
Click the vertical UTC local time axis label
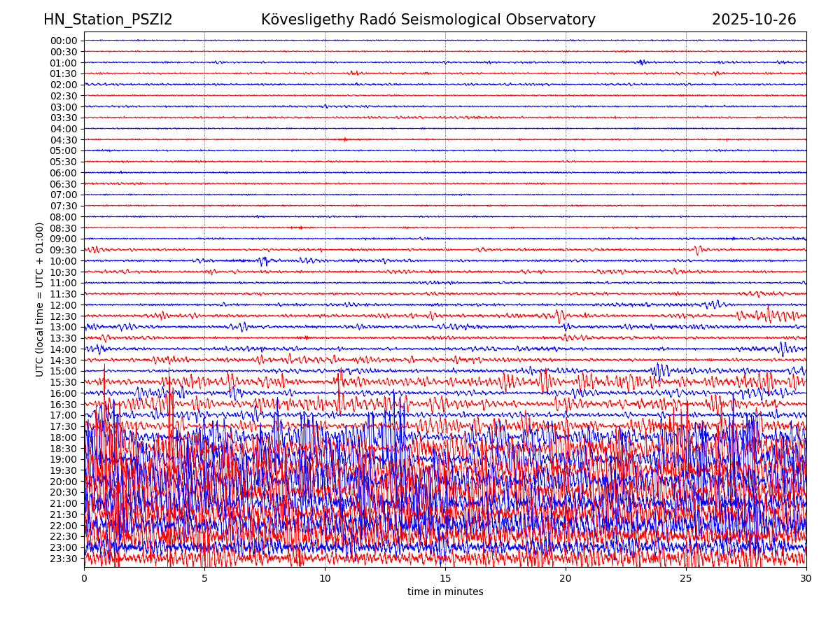(41, 299)
